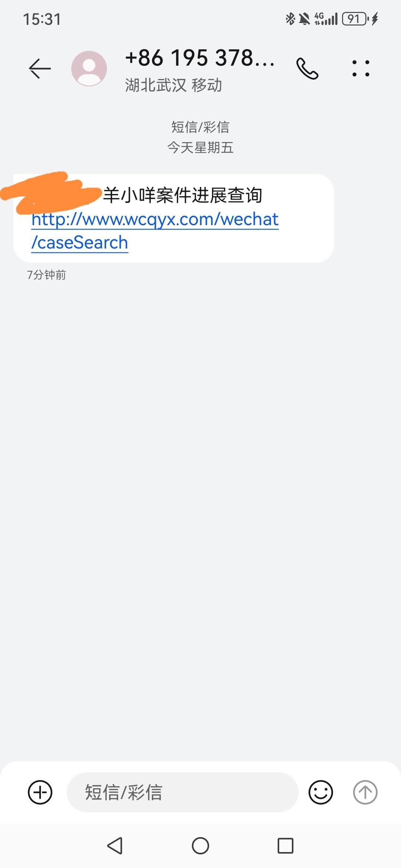Viewport: 401px width, 868px height.
Task: Call the +86 195 378 number
Action: [307, 69]
